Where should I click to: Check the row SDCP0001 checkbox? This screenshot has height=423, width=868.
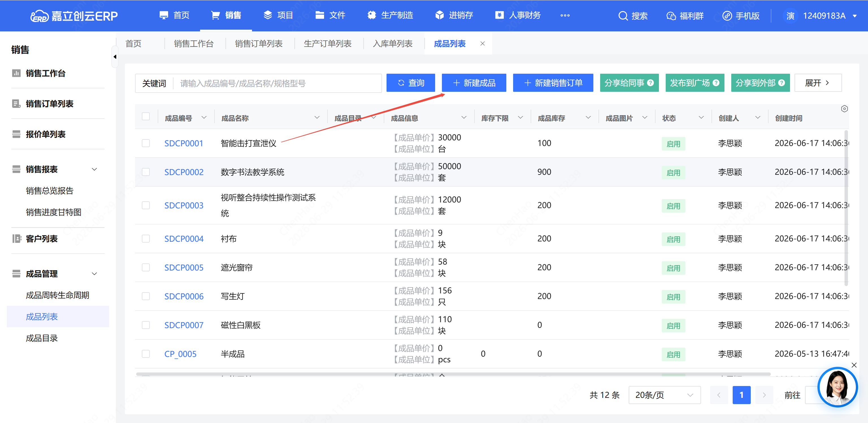coord(146,143)
